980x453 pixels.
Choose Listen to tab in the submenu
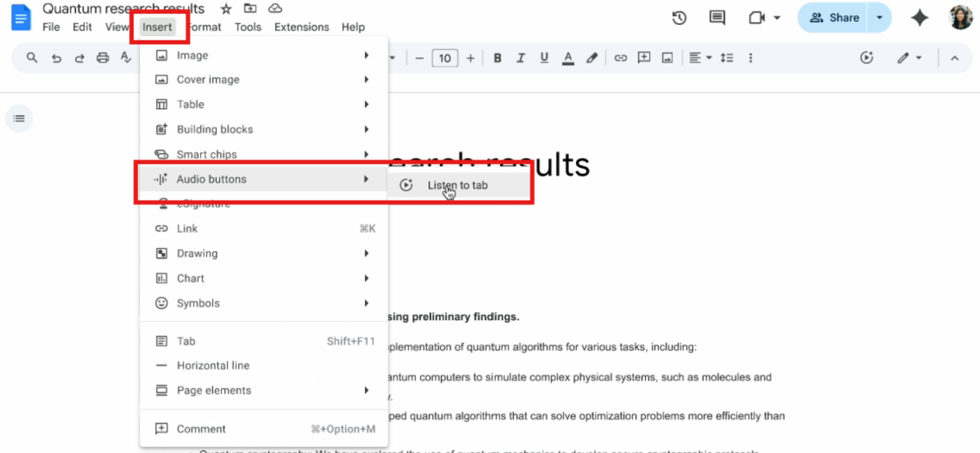[457, 185]
